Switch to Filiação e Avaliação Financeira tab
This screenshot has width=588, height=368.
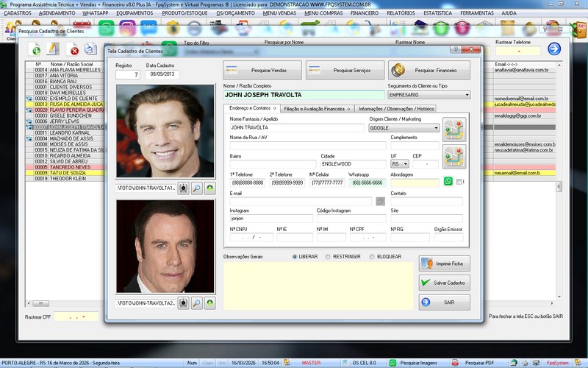pyautogui.click(x=317, y=109)
